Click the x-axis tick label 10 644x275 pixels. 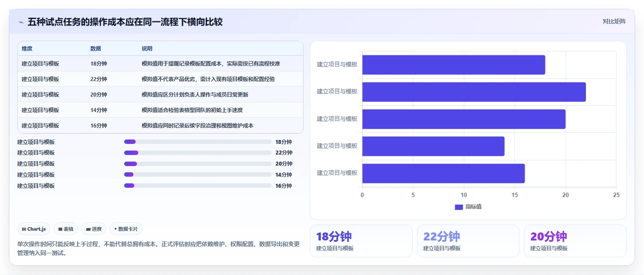(464, 195)
